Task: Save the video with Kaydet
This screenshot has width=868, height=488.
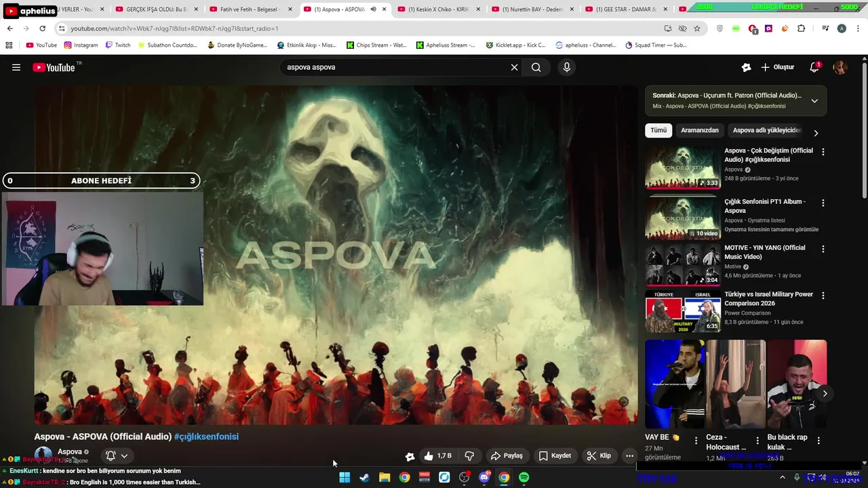Action: (x=555, y=455)
